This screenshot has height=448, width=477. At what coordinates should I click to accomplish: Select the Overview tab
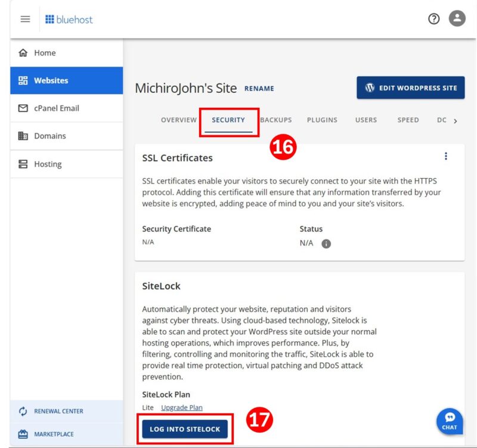pyautogui.click(x=178, y=120)
